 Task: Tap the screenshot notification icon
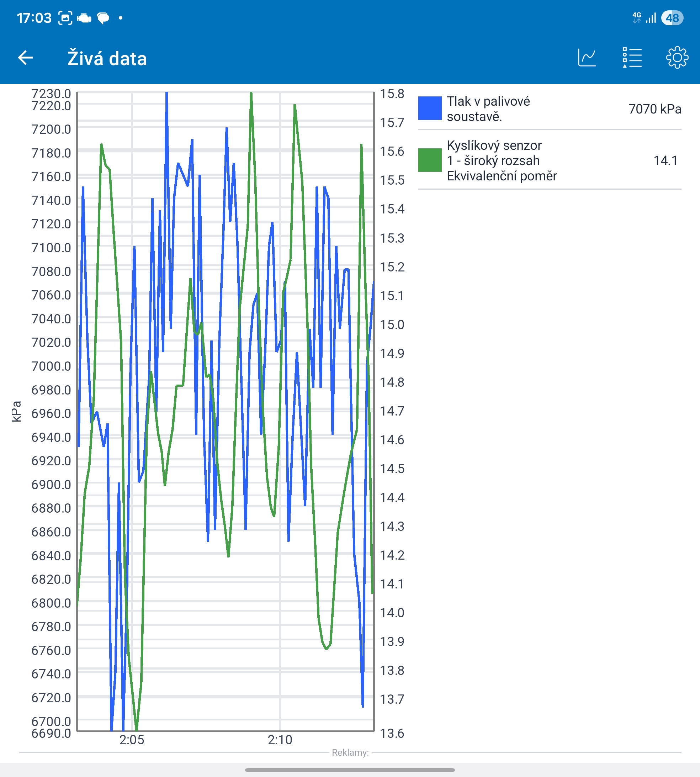(x=65, y=18)
